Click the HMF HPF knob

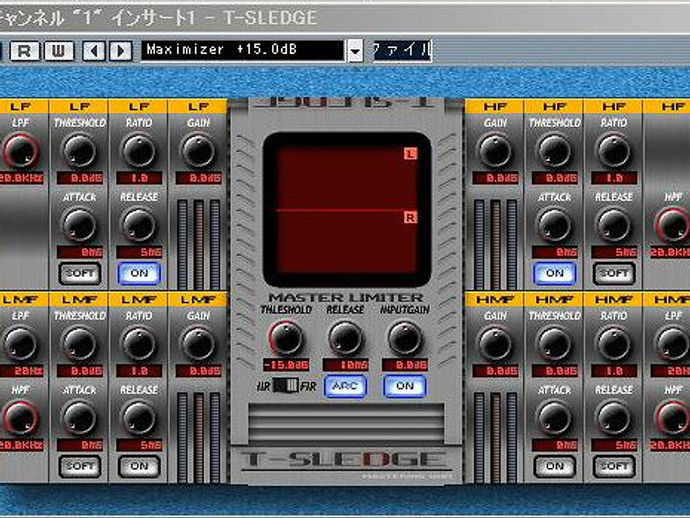point(672,418)
